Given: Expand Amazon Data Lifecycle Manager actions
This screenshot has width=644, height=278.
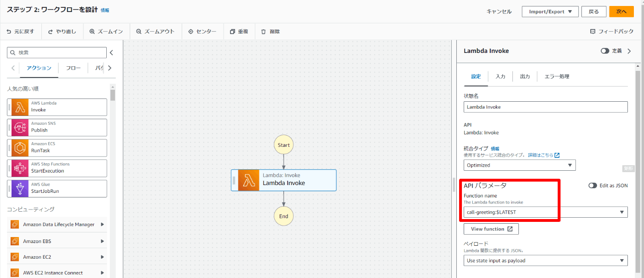Looking at the screenshot, I should tap(102, 225).
